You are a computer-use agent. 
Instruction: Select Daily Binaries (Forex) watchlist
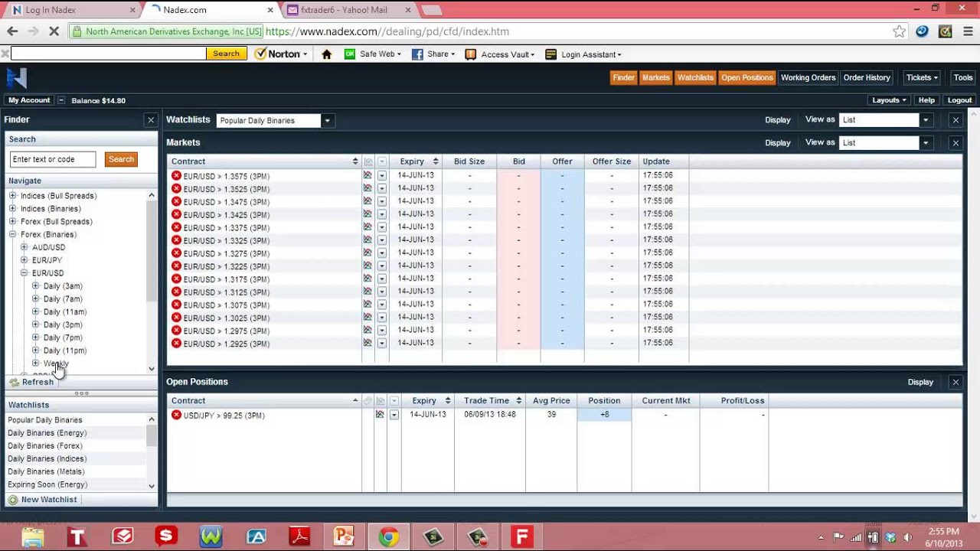tap(45, 445)
